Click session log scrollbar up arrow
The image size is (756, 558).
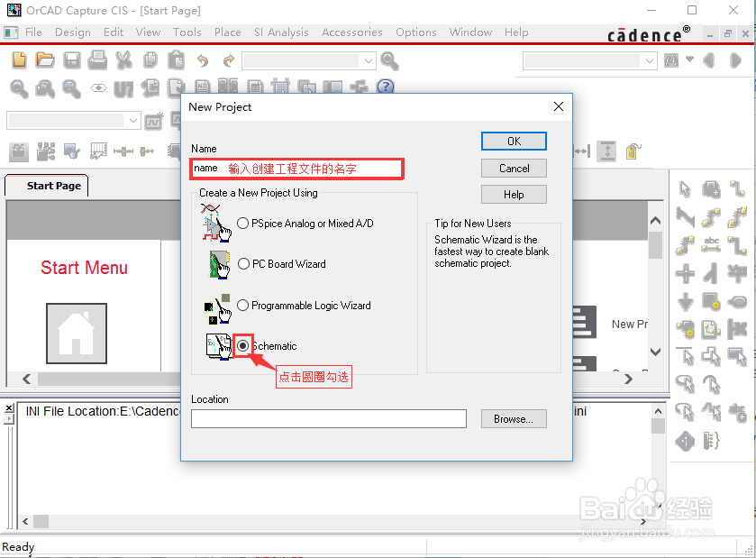(x=658, y=411)
